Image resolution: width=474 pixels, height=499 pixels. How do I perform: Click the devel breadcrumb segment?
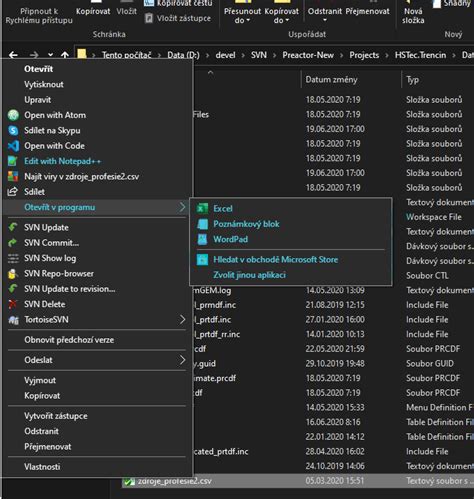pos(225,55)
